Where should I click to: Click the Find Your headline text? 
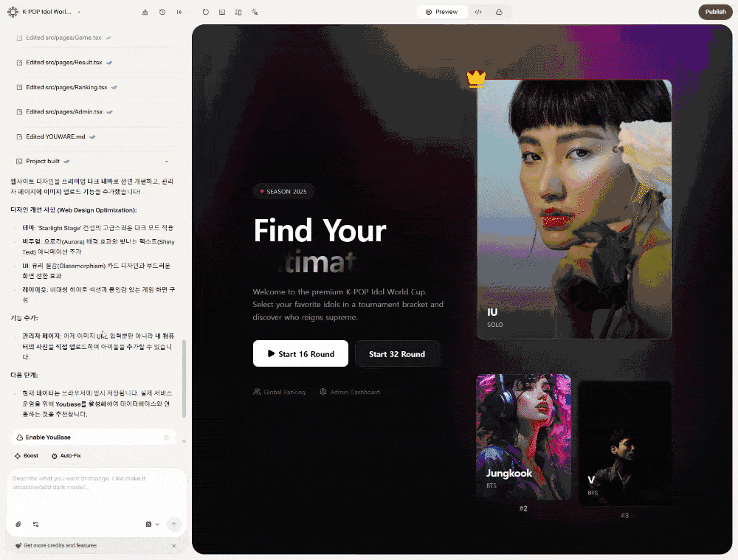coord(320,231)
